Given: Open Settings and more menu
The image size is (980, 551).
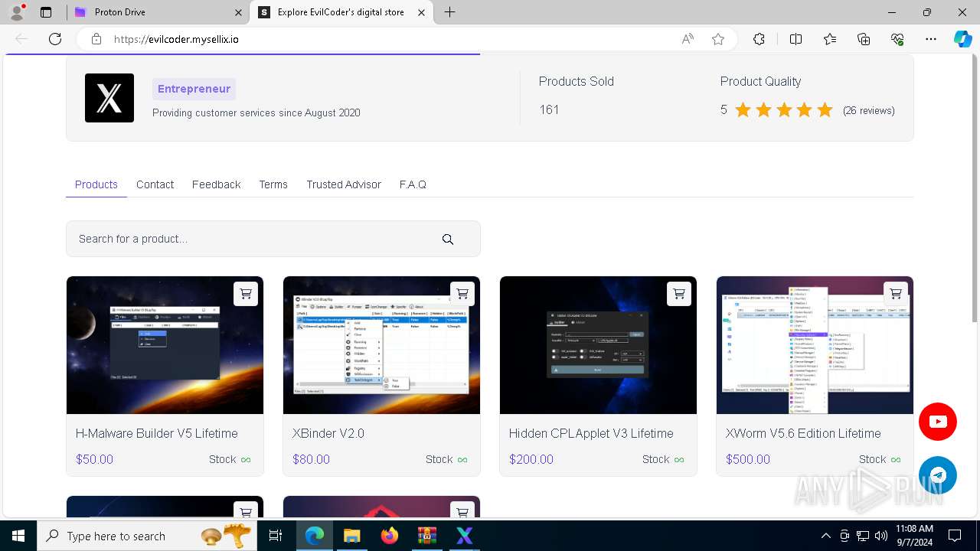Looking at the screenshot, I should [931, 39].
